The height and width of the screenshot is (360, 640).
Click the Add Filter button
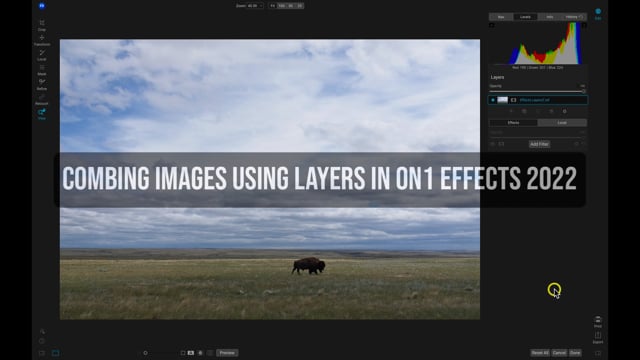pos(540,144)
